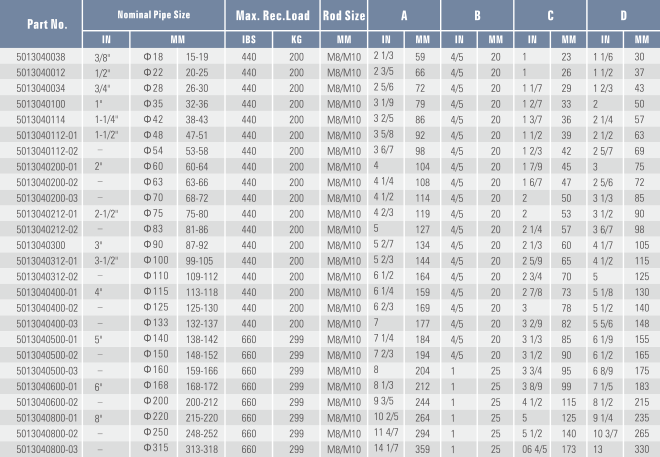Click part number 5013040500-03

click(x=47, y=371)
